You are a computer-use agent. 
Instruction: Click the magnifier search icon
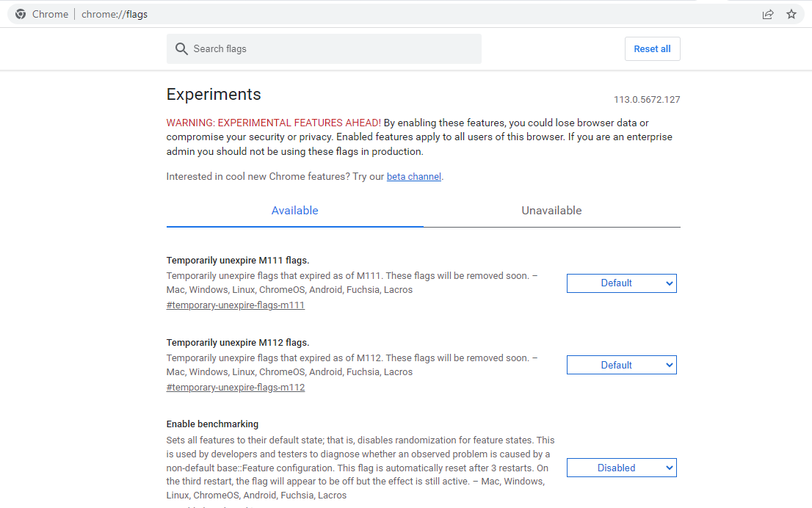click(182, 49)
